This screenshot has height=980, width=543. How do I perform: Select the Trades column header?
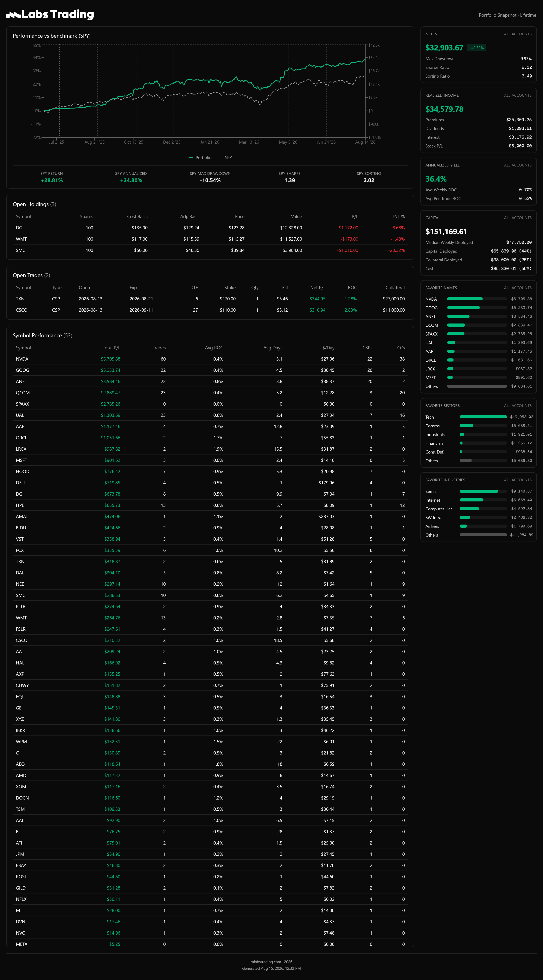tap(159, 348)
